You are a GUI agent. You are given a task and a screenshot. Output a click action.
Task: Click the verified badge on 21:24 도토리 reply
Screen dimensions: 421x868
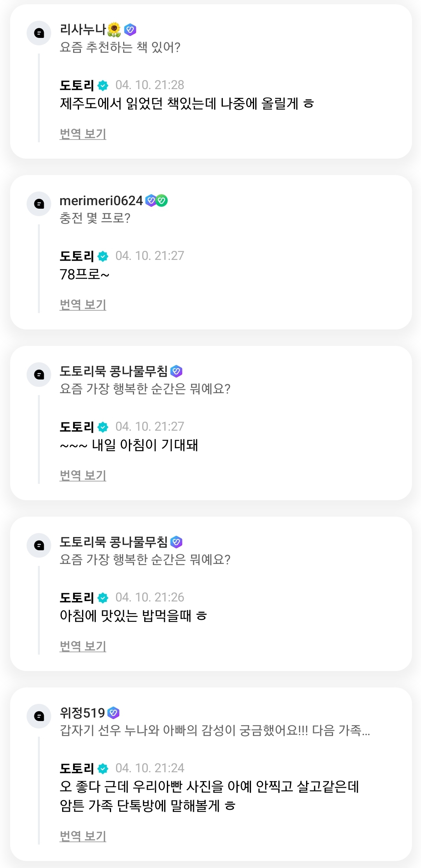pos(103,768)
